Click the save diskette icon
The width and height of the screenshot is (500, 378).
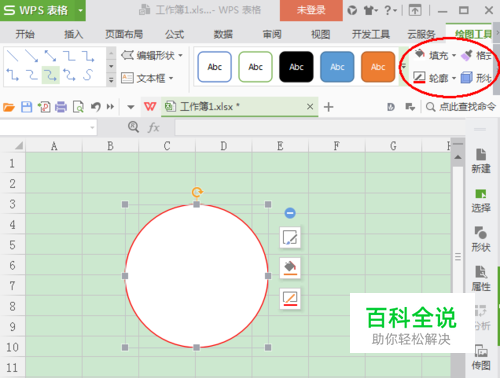click(x=27, y=107)
